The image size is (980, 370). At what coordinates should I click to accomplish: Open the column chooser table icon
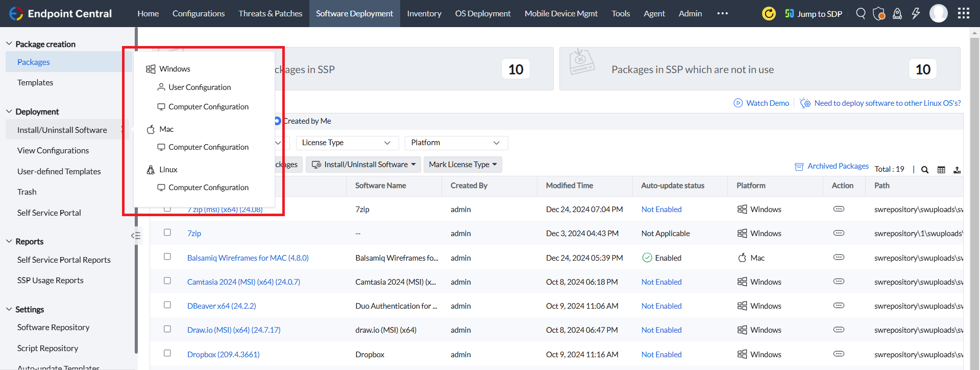pyautogui.click(x=941, y=170)
